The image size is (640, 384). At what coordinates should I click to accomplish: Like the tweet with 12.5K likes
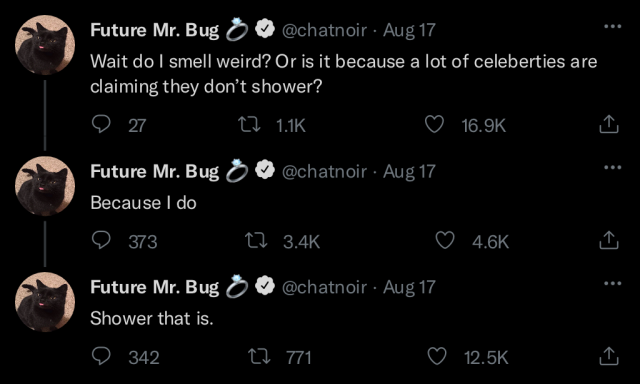coord(437,356)
